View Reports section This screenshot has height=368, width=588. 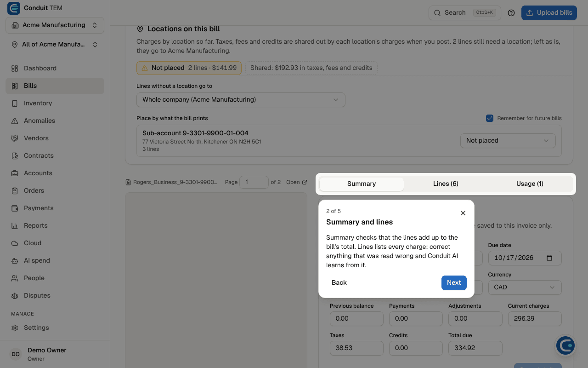tap(55, 225)
